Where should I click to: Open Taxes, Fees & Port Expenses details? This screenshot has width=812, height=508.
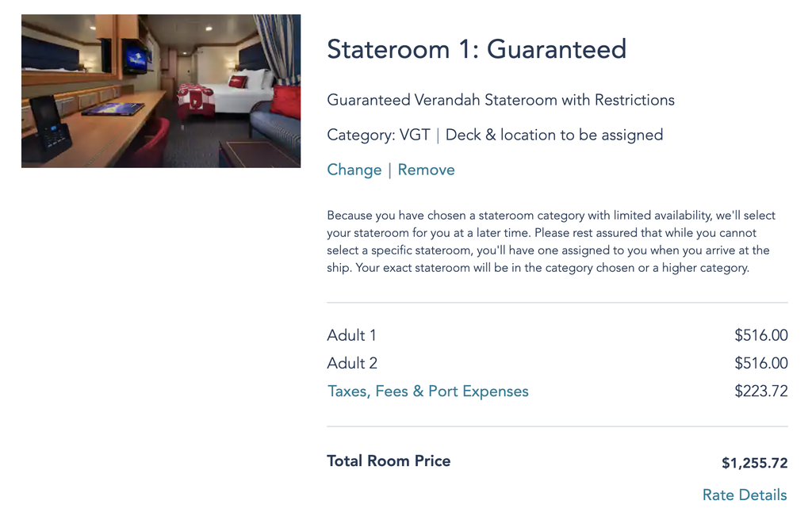coord(427,391)
